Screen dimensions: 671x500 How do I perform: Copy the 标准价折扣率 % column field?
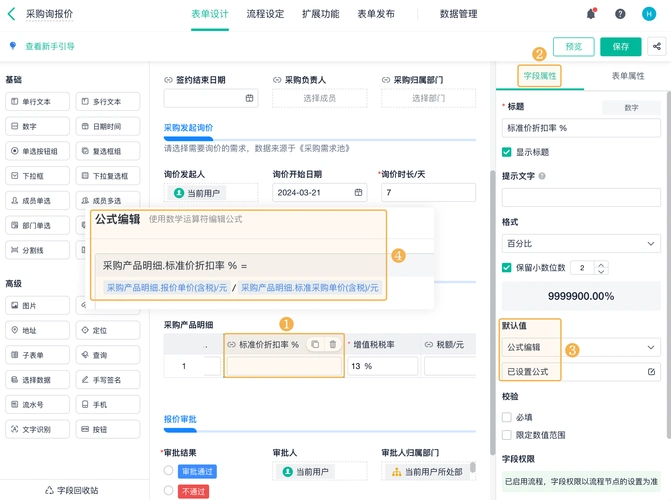pos(315,344)
